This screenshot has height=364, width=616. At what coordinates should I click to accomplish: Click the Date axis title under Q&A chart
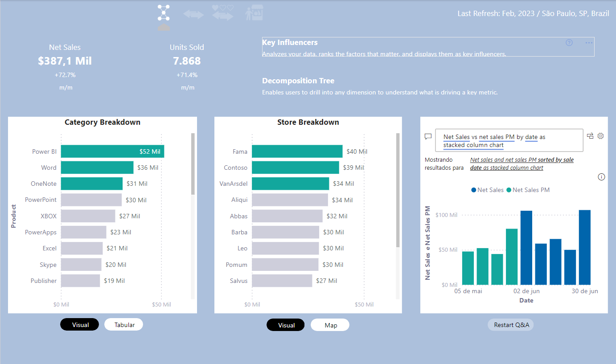pos(526,300)
